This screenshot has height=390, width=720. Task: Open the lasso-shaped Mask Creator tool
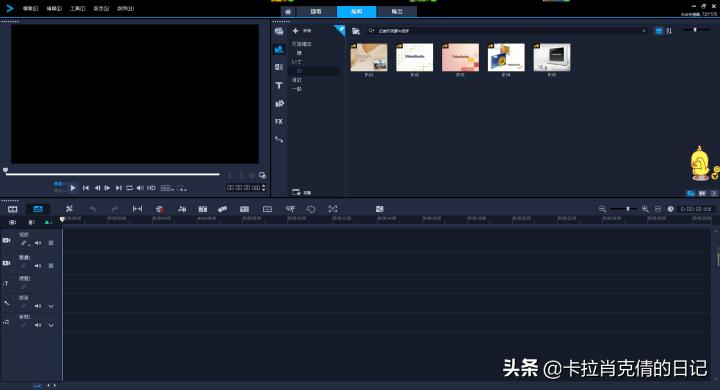[311, 209]
